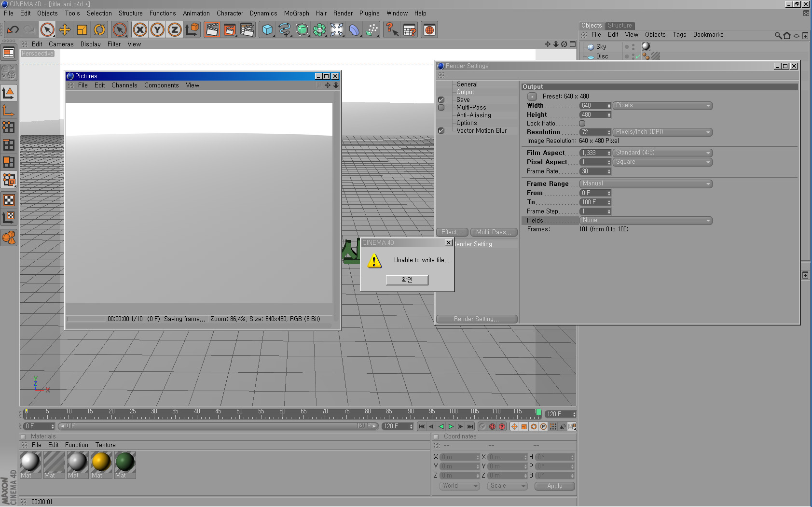The image size is (812, 507).
Task: Open the Pixels/Inch (DPI) dropdown
Action: (663, 132)
